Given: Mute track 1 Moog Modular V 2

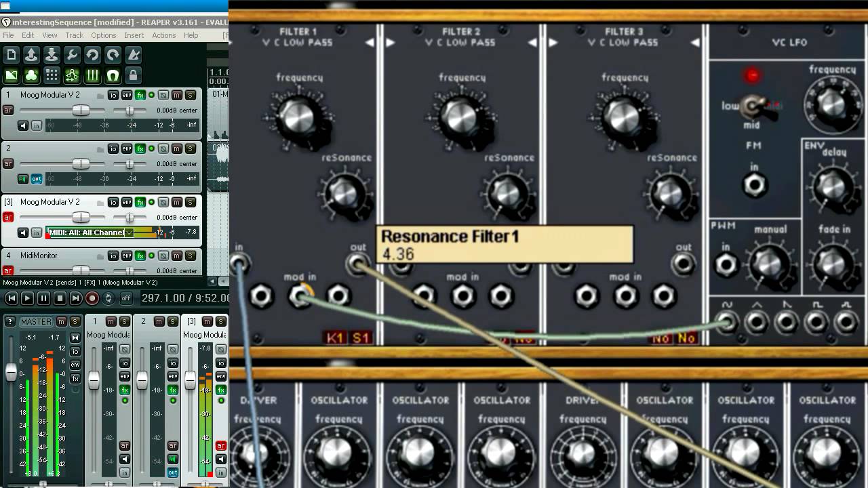Looking at the screenshot, I should pyautogui.click(x=177, y=96).
